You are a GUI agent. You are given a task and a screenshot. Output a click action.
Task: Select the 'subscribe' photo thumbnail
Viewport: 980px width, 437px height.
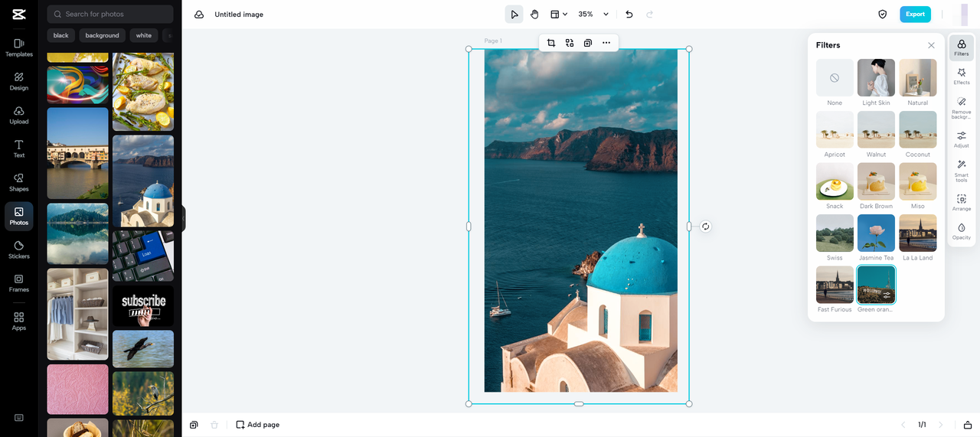143,306
